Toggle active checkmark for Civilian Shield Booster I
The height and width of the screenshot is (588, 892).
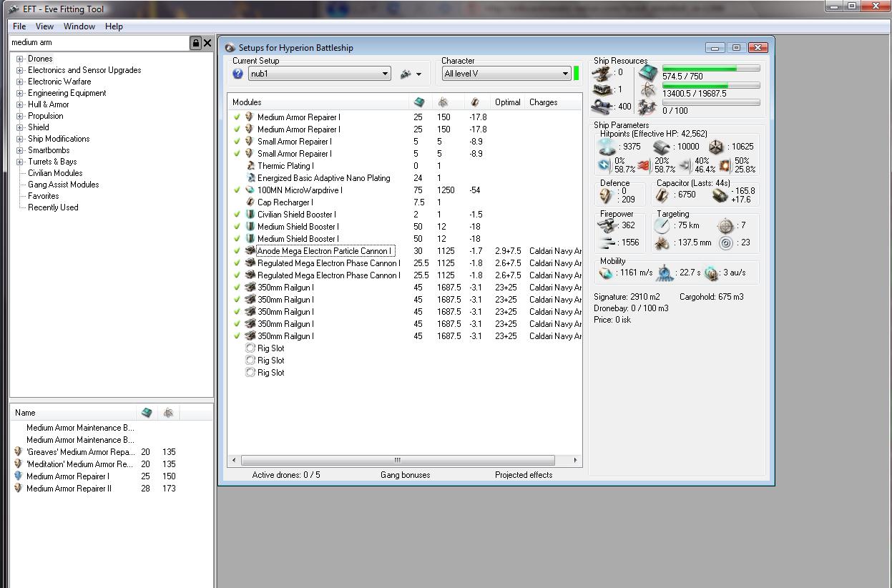click(x=237, y=215)
